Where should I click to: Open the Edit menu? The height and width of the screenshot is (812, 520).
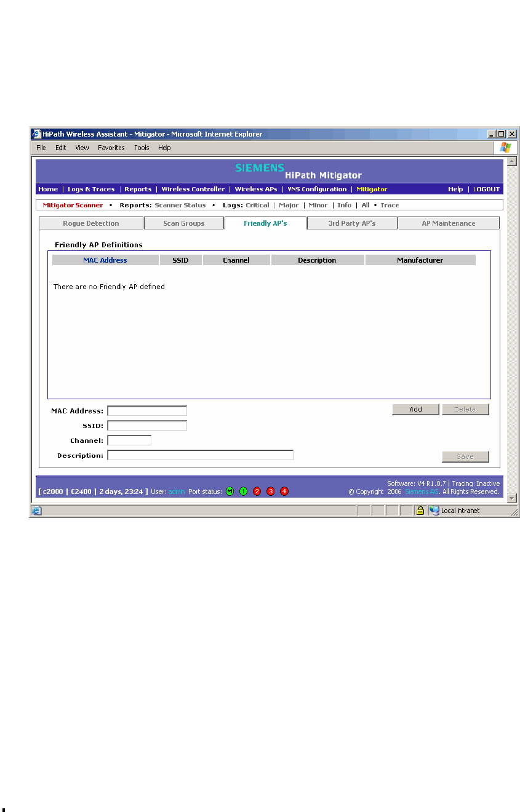60,148
